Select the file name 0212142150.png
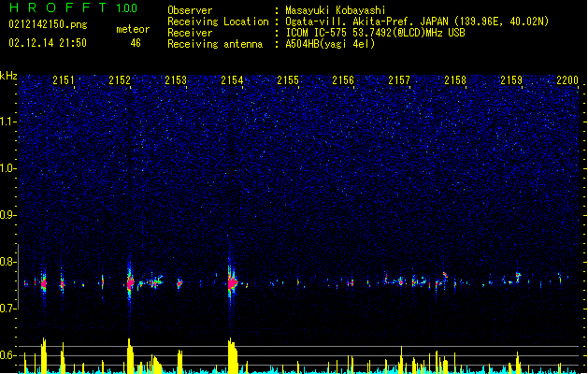Image resolution: width=588 pixels, height=374 pixels. 48,24
